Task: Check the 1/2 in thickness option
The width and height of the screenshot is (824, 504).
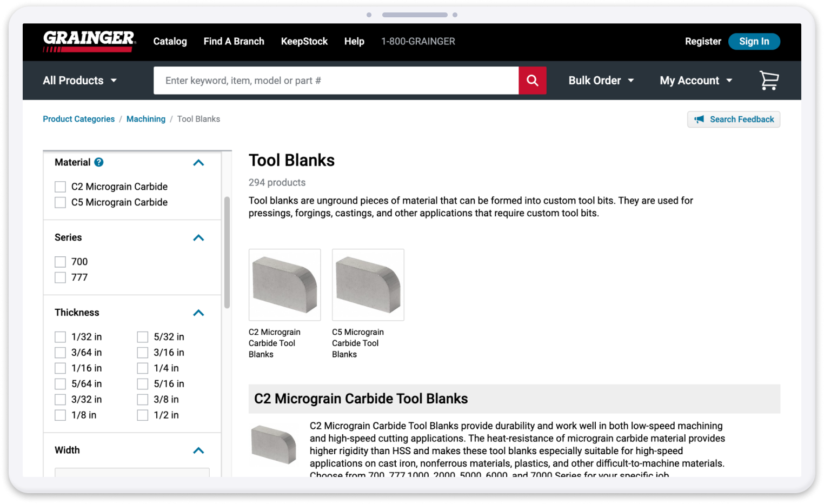Action: tap(143, 415)
